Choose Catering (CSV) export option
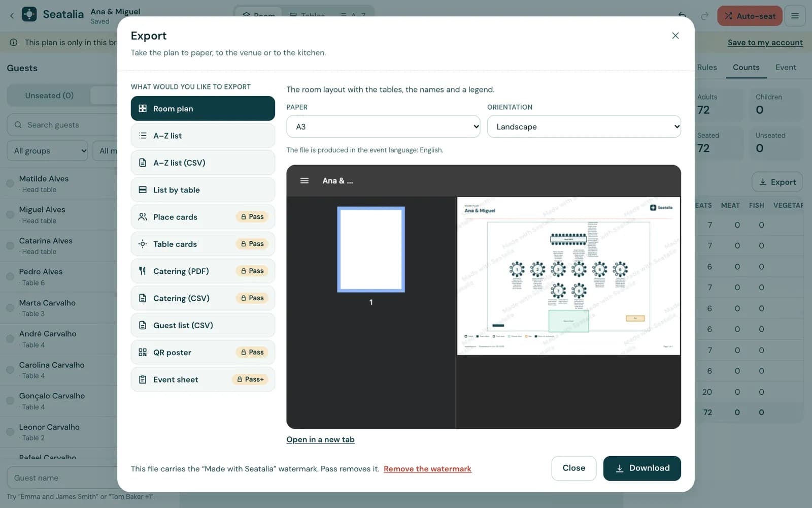The width and height of the screenshot is (812, 508). tap(203, 298)
